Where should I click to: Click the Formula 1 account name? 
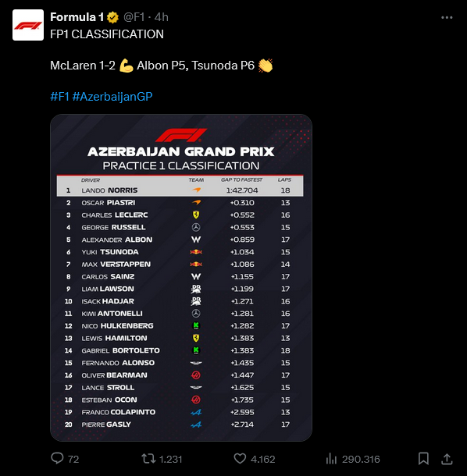click(77, 17)
